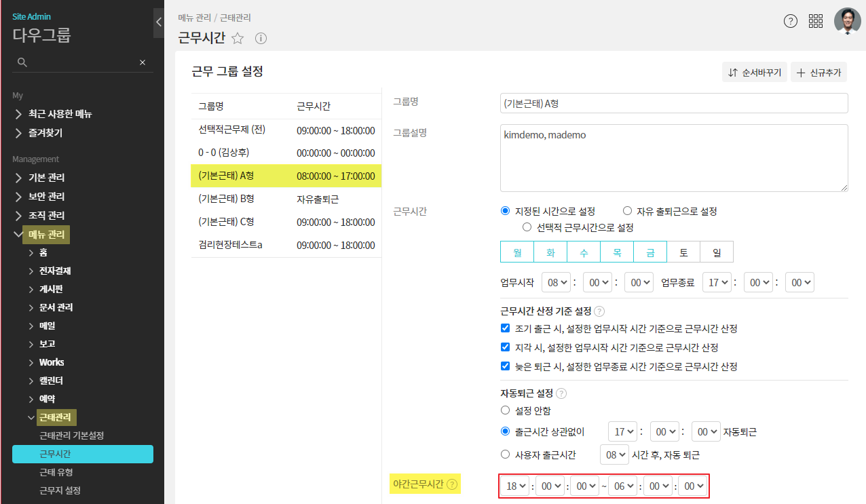Viewport: 866px width, 504px height.
Task: Open the 업무시작 hour dropdown
Action: (x=556, y=282)
